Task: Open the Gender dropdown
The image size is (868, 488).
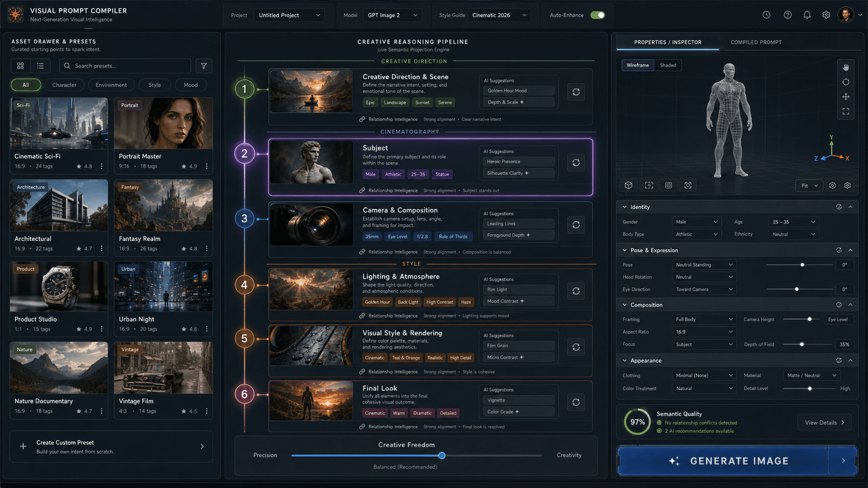Action: [x=696, y=222]
